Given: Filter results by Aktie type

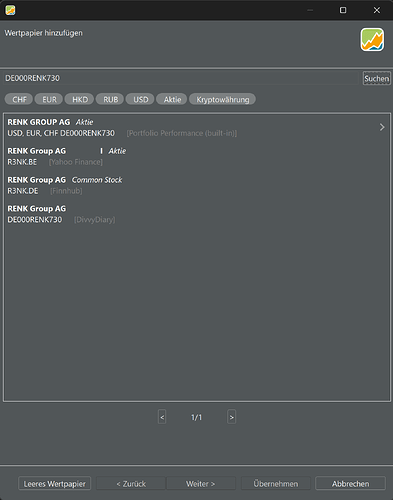Looking at the screenshot, I should (172, 99).
